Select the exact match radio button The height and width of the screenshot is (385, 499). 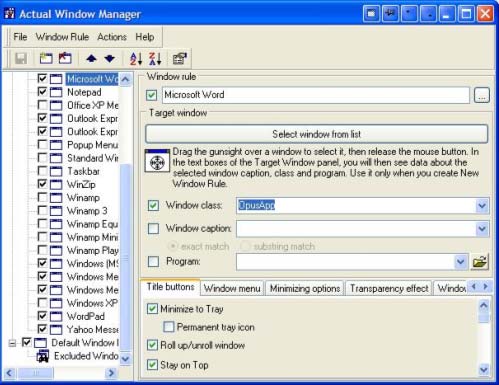click(173, 246)
